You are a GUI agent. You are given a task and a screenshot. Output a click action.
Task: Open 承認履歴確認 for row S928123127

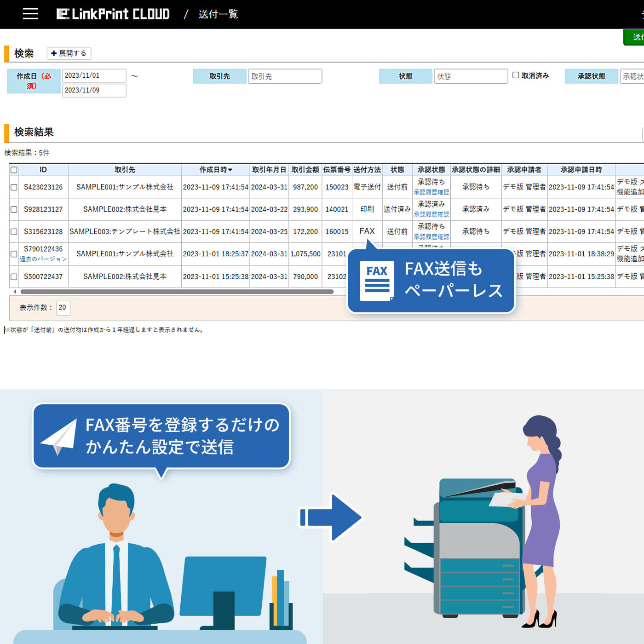point(431,214)
